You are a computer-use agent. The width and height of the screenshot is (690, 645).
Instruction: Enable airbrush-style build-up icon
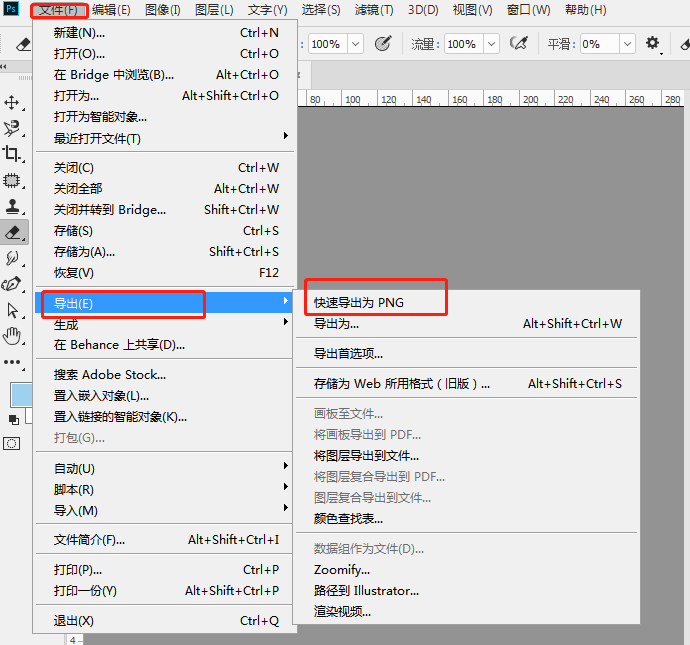pyautogui.click(x=518, y=44)
